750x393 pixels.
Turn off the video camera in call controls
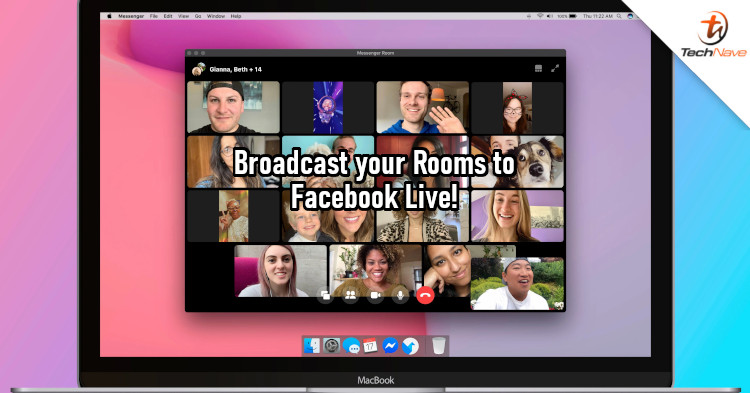[375, 295]
